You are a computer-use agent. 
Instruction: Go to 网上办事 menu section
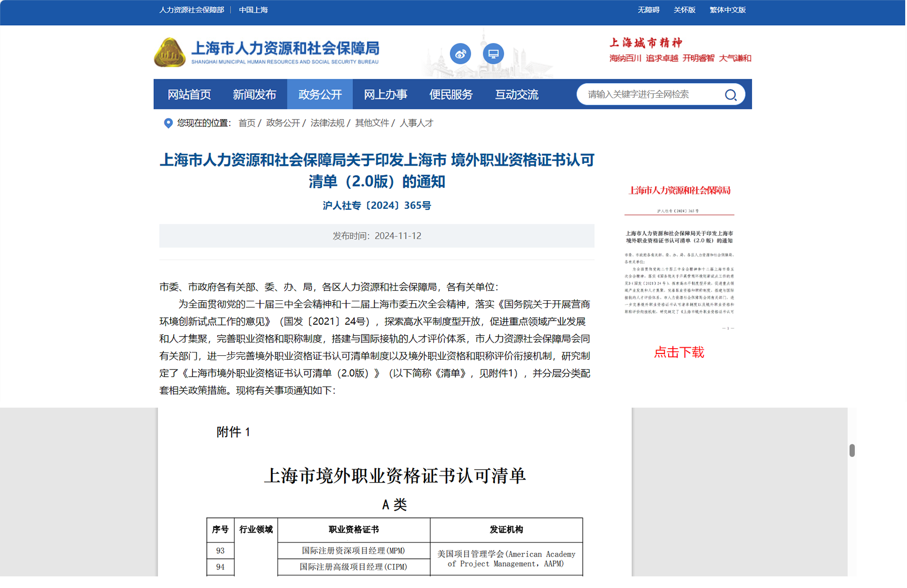tap(385, 95)
